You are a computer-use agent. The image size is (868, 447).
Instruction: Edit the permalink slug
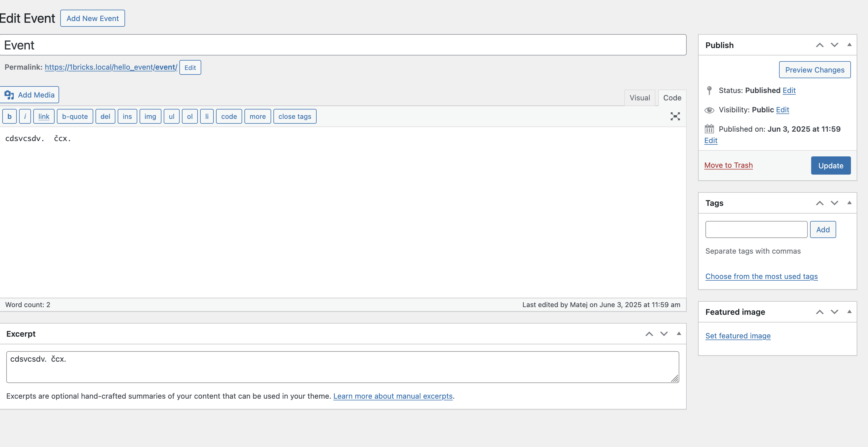point(190,67)
